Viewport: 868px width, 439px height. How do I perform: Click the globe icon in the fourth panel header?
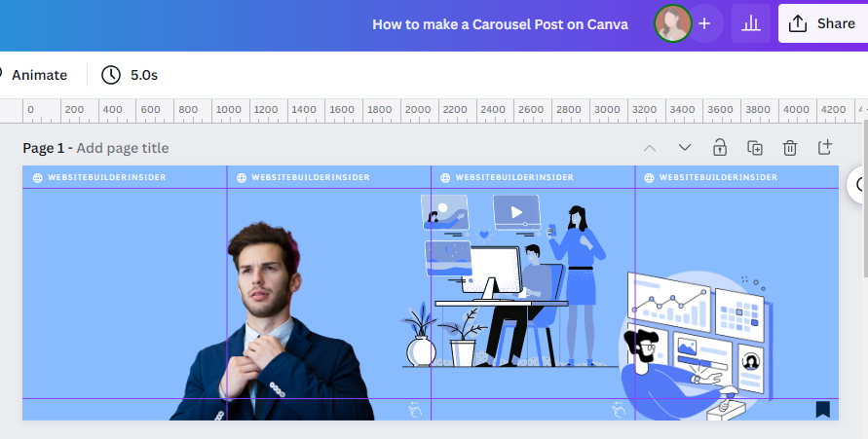tap(649, 177)
